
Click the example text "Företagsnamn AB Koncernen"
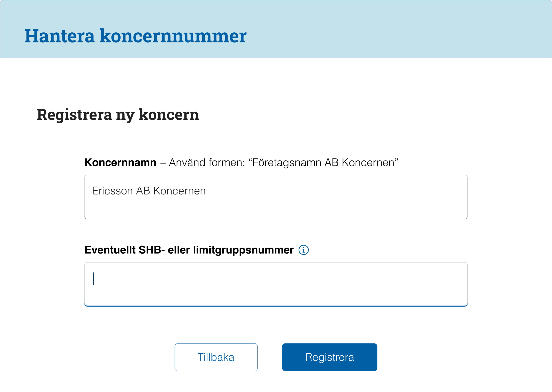point(323,162)
